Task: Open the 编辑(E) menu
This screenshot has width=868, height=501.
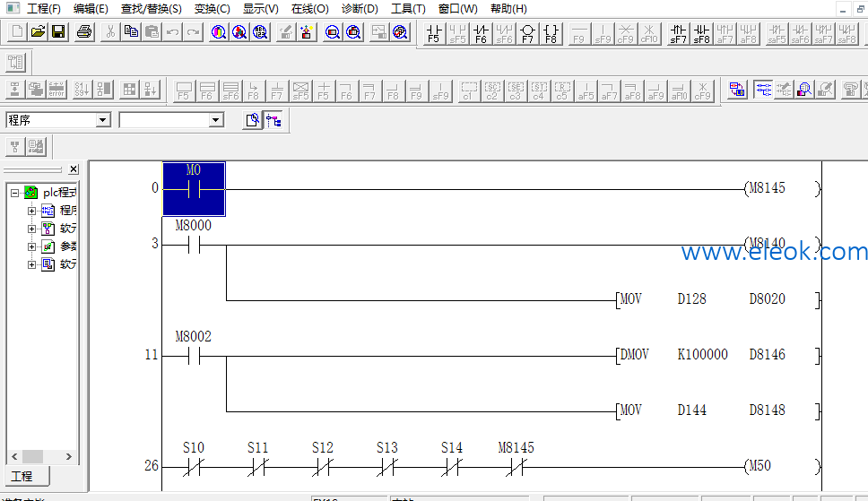Action: click(x=91, y=9)
